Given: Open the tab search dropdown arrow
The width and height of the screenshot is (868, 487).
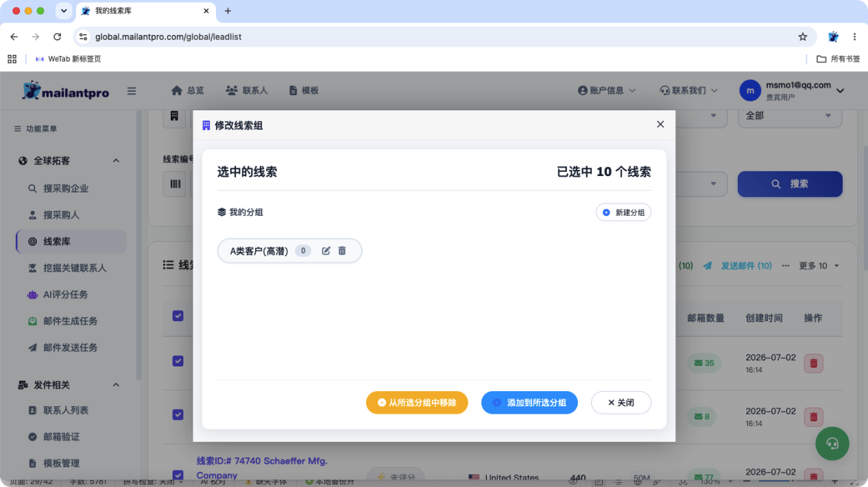Looking at the screenshot, I should (x=64, y=11).
